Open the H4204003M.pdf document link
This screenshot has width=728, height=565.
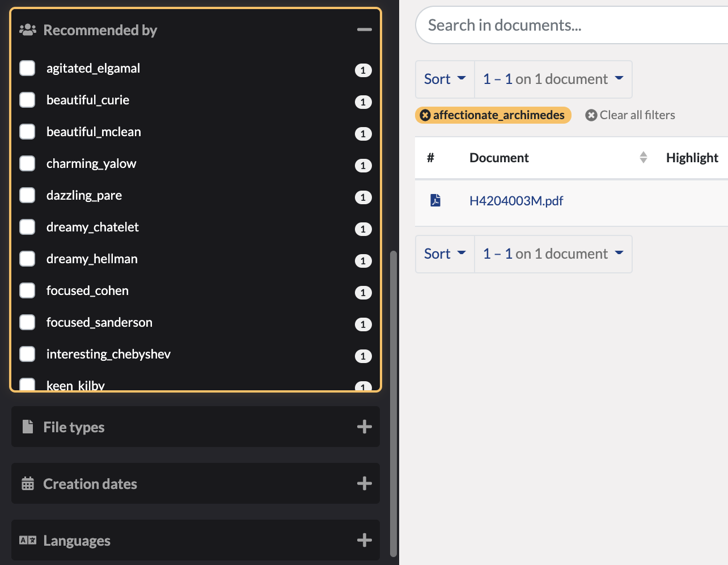[x=517, y=200]
